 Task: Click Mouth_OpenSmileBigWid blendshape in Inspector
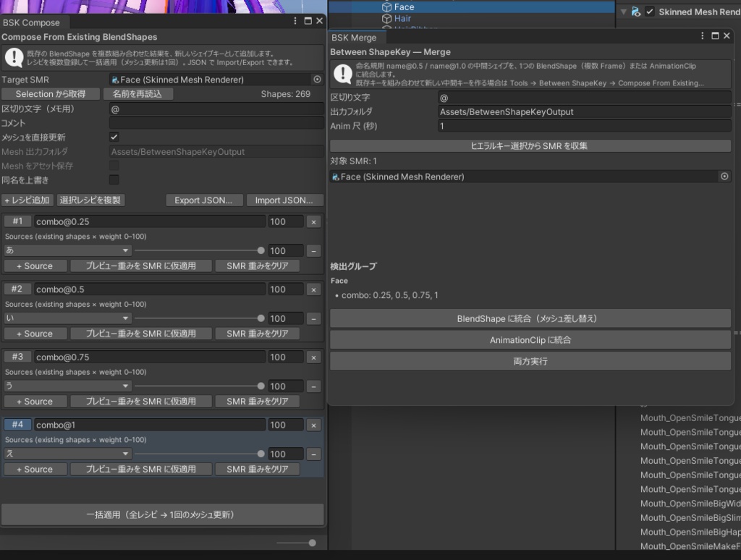pyautogui.click(x=690, y=504)
